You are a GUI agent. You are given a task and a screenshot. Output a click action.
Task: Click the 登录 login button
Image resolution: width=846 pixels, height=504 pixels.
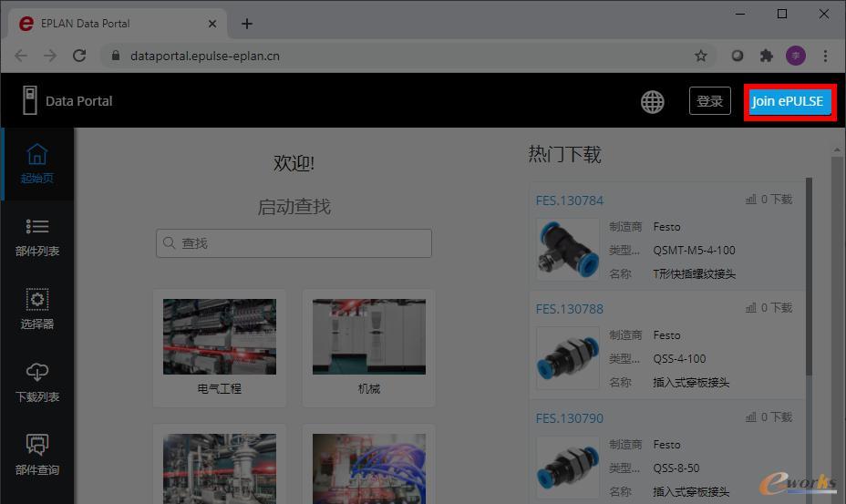pos(709,101)
